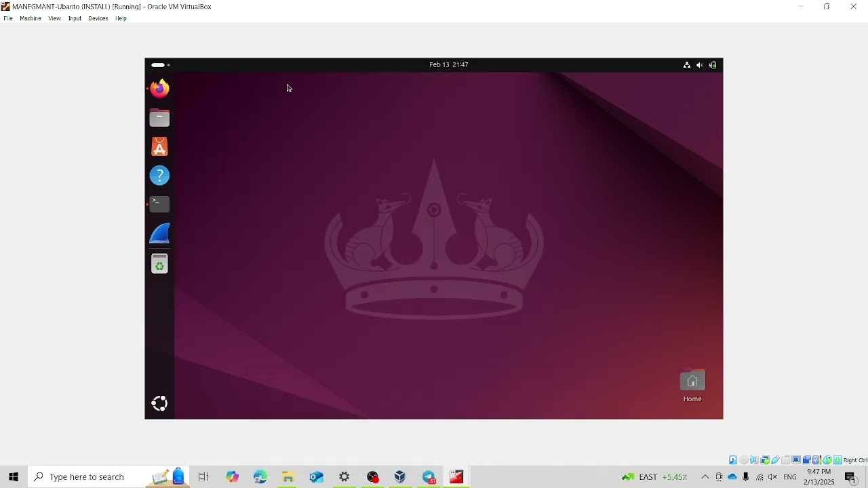868x488 pixels.
Task: Click the Ubuntu wired network indicator
Action: click(687, 65)
